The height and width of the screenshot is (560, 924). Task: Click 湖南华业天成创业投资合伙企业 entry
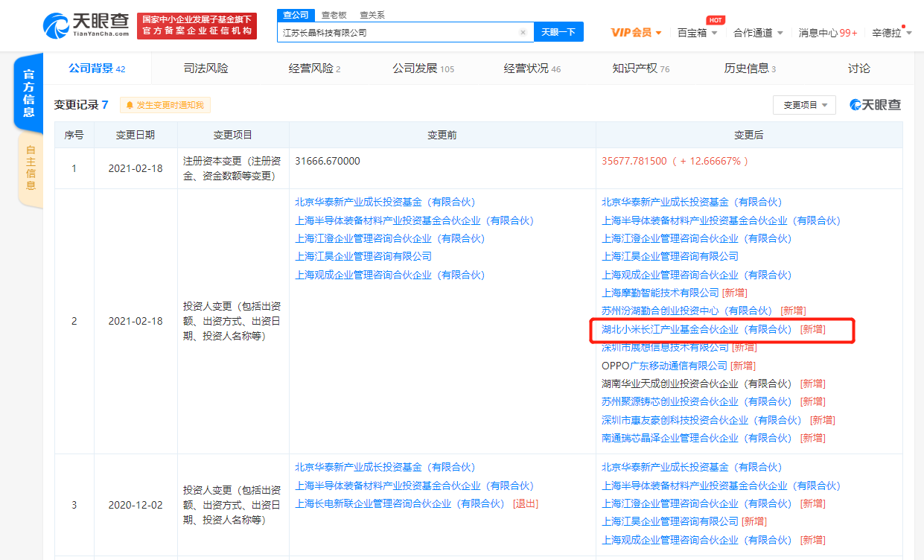[x=698, y=384]
